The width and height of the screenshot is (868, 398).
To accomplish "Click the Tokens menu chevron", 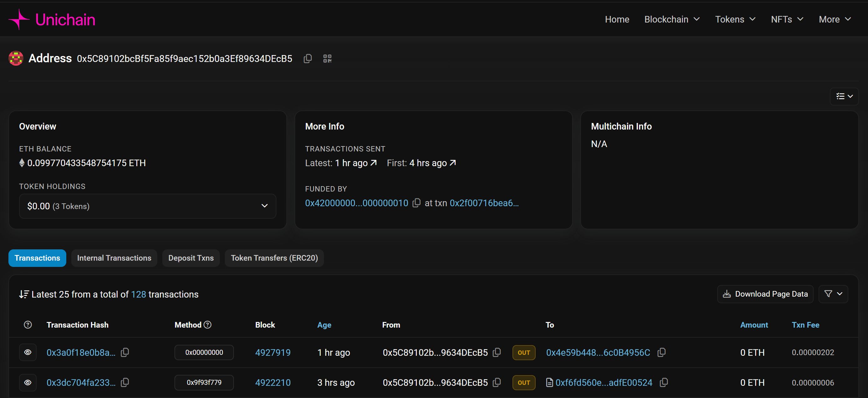I will click(752, 20).
